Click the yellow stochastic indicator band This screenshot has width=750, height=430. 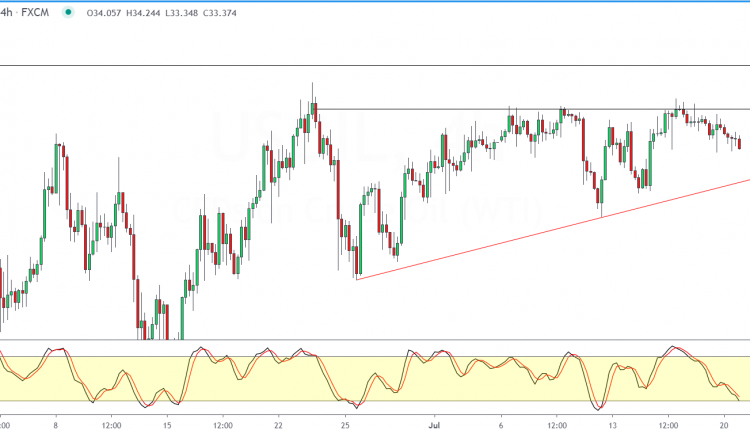[375, 378]
